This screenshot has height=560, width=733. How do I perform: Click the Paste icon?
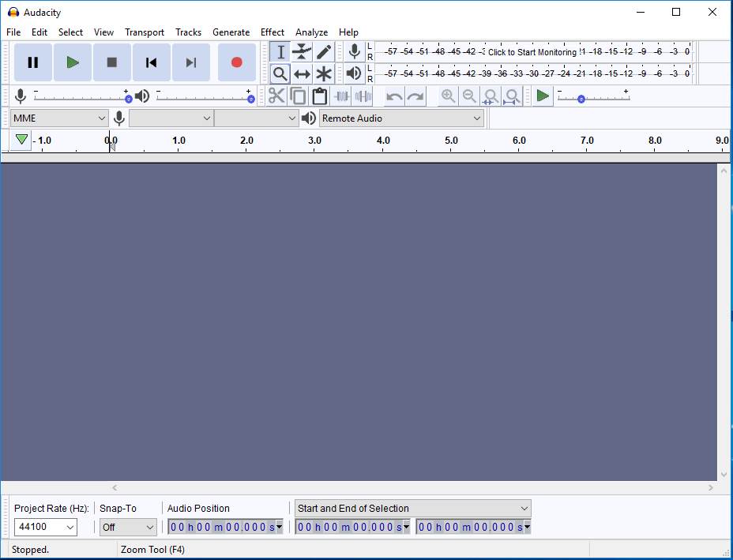321,96
